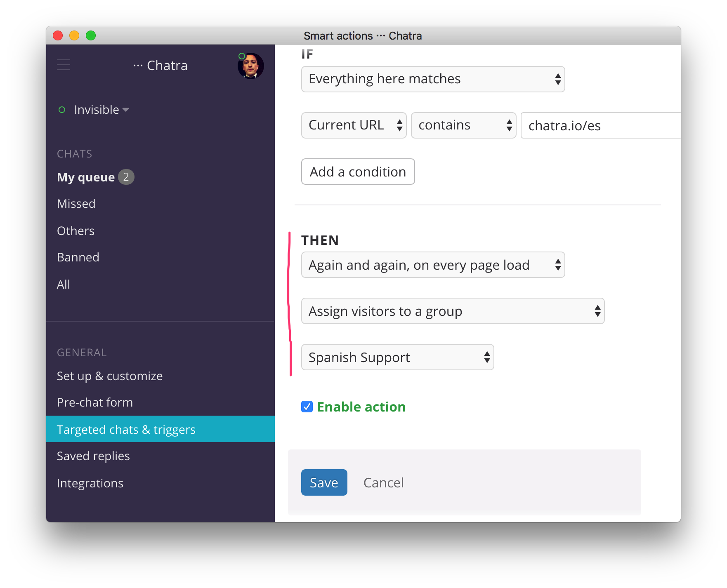727x588 pixels.
Task: Navigate to Integrations
Action: click(90, 483)
